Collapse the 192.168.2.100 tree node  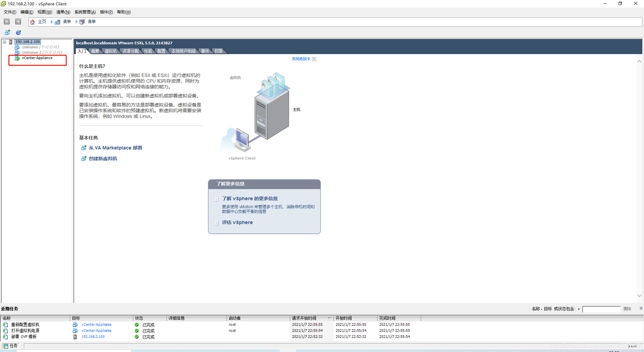pyautogui.click(x=5, y=42)
